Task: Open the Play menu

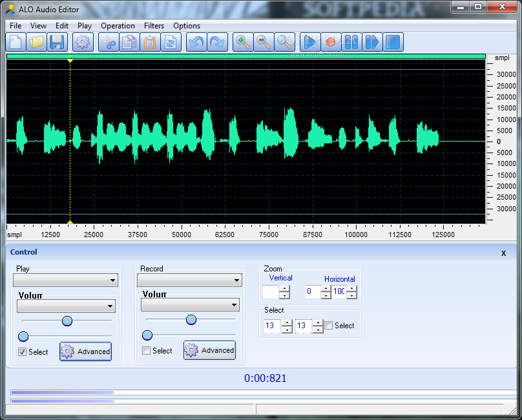Action: tap(85, 26)
